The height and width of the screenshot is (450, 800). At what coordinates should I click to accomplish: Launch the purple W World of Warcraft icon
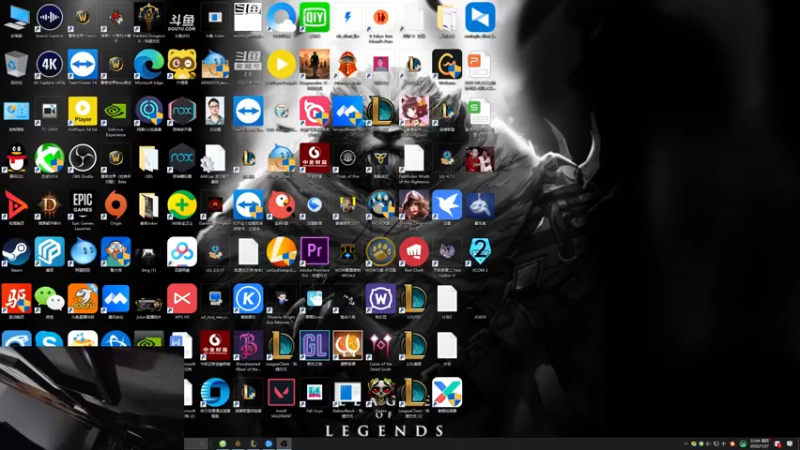tap(381, 299)
